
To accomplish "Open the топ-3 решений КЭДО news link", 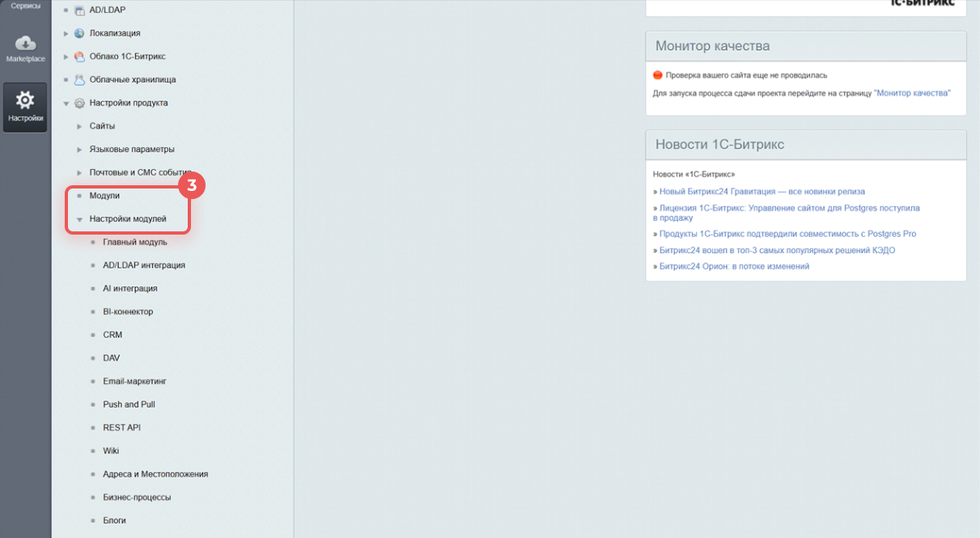I will tap(777, 250).
